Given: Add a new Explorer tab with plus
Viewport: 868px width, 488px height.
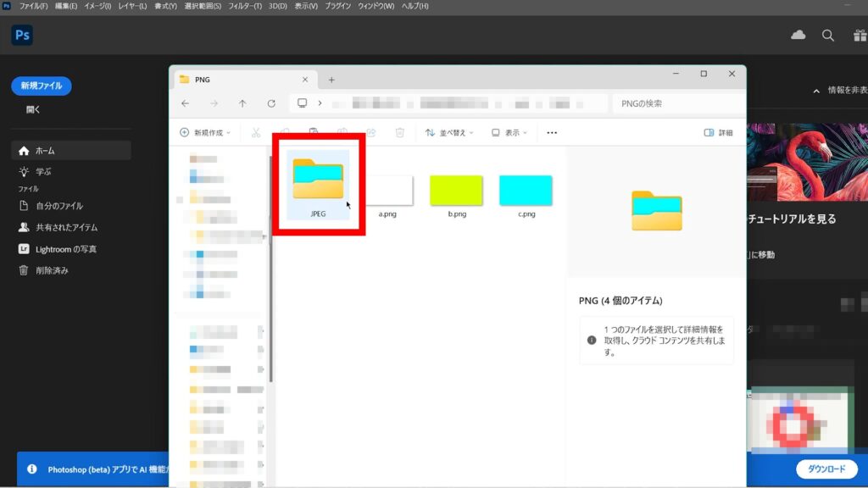Looking at the screenshot, I should coord(331,80).
